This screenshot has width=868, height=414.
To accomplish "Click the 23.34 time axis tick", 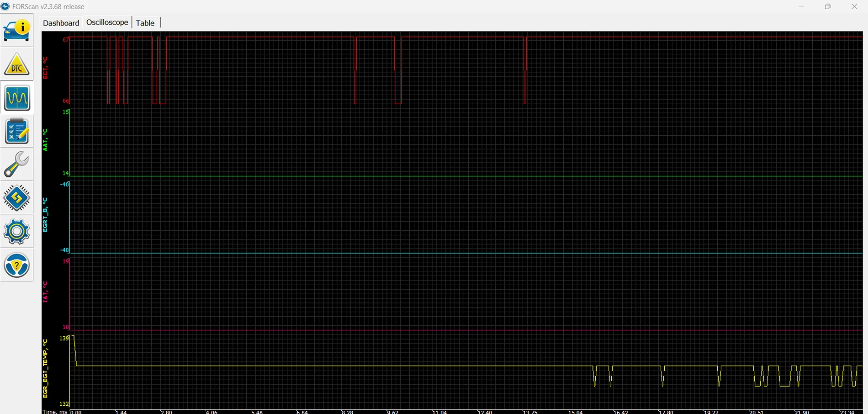I will [x=847, y=412].
